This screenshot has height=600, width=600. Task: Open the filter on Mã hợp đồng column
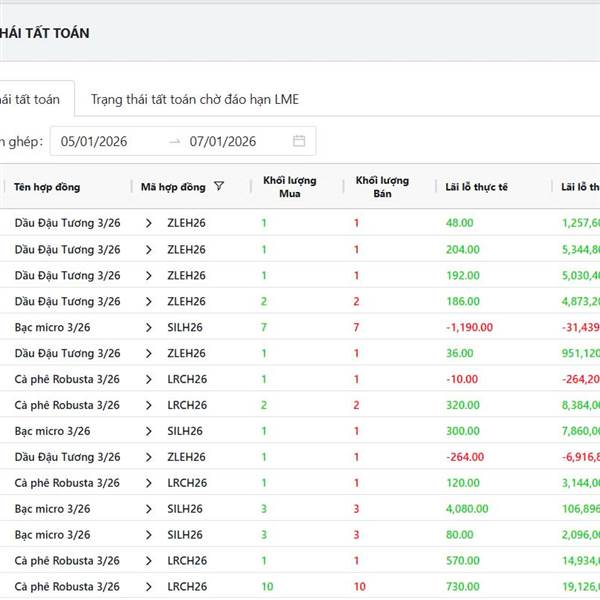tap(219, 187)
